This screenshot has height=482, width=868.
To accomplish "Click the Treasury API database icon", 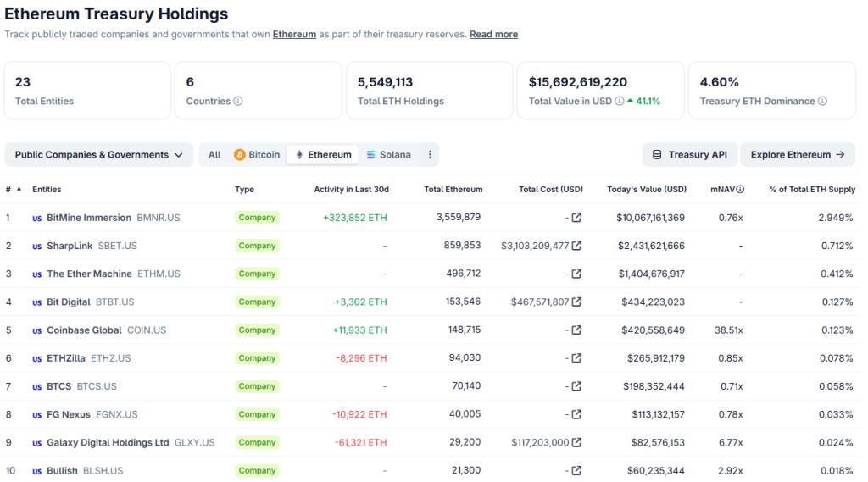I will [657, 155].
